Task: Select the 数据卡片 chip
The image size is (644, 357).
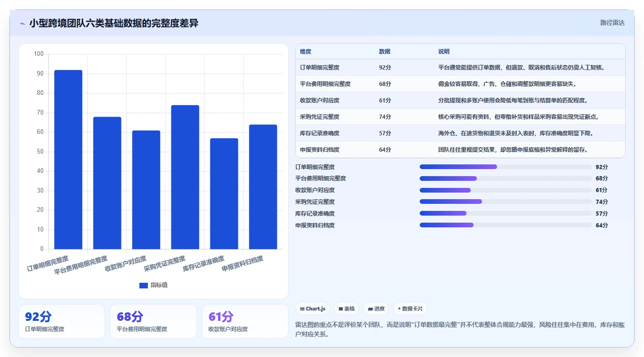Action: 410,309
